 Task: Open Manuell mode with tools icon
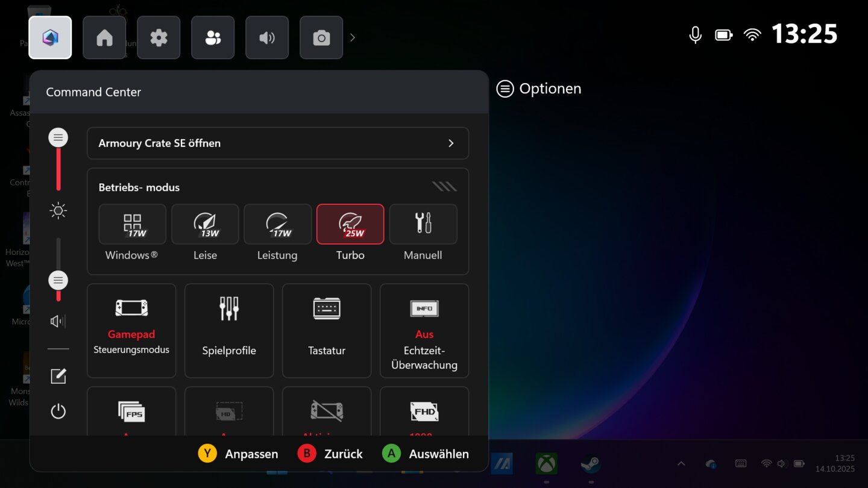423,224
